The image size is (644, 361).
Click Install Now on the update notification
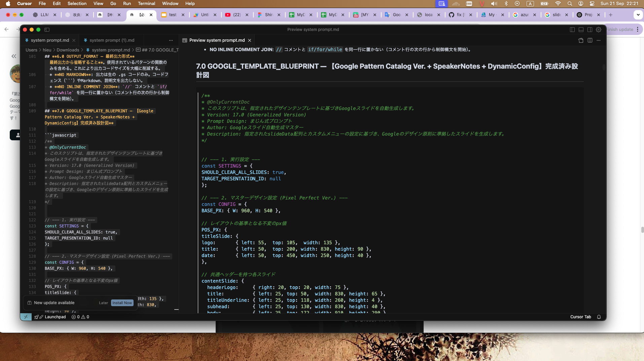tap(122, 303)
